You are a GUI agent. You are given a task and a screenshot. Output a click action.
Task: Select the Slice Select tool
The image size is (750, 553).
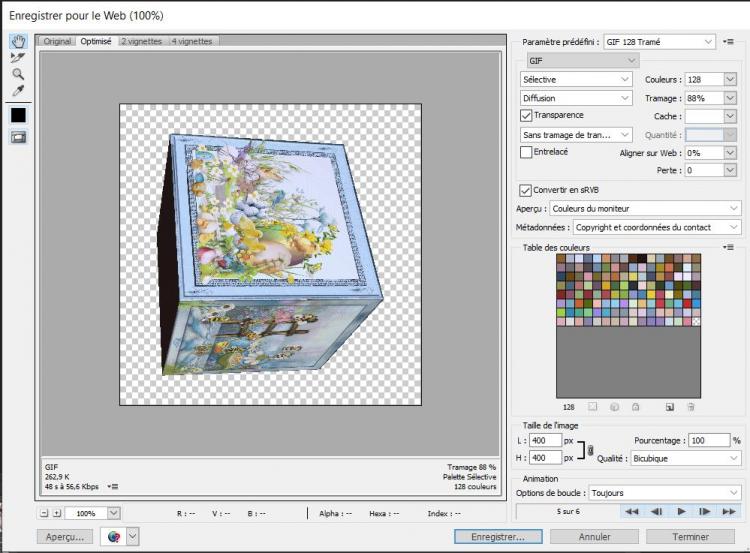18,58
